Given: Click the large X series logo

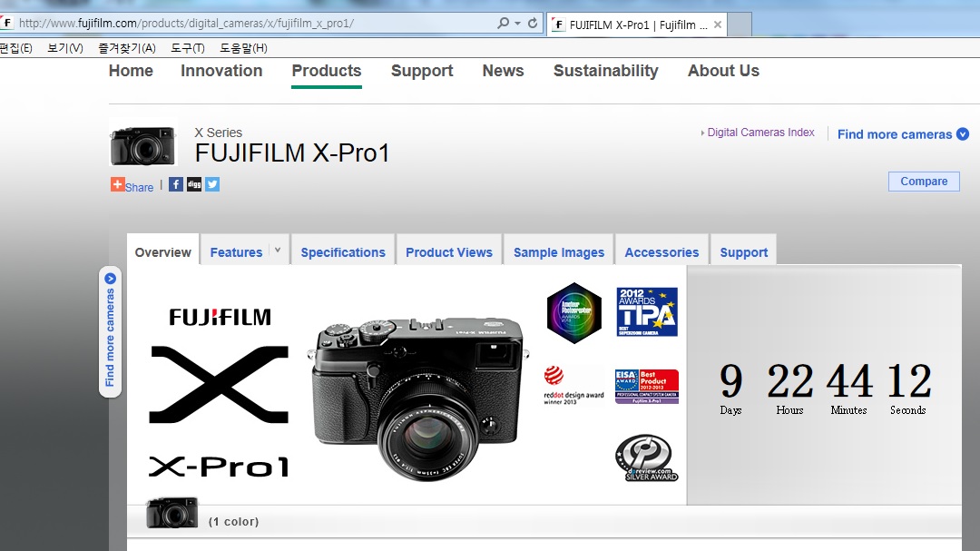Looking at the screenshot, I should pyautogui.click(x=219, y=385).
